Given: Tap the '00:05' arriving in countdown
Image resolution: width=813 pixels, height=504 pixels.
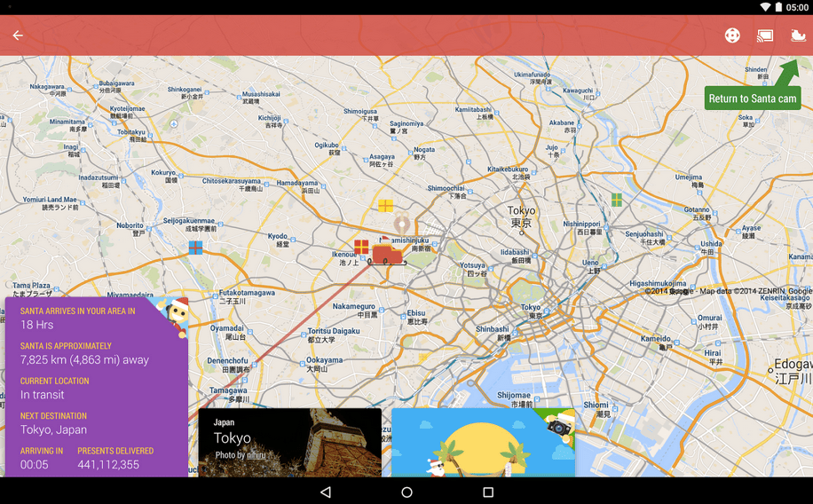Looking at the screenshot, I should coord(35,465).
